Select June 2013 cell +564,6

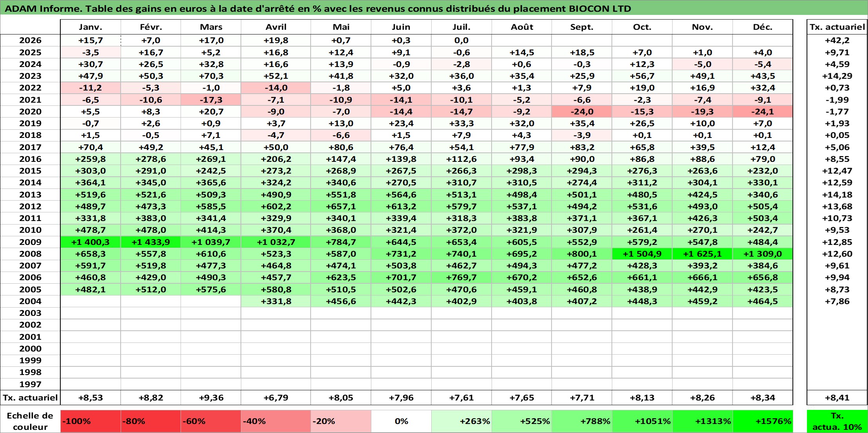pyautogui.click(x=401, y=195)
